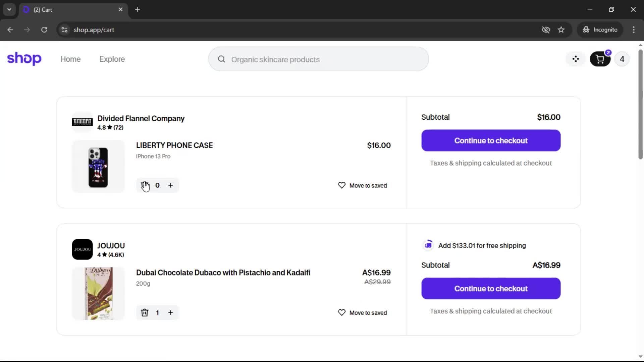Open account menu showing number 4

[622, 59]
